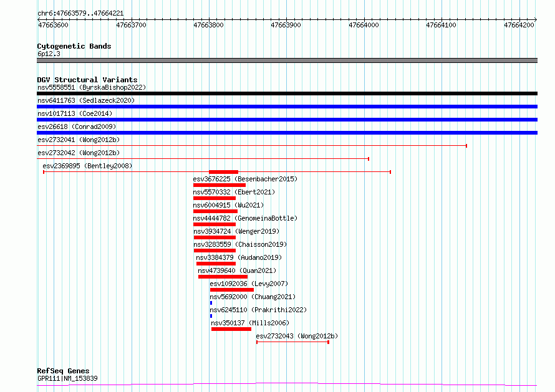The width and height of the screenshot is (555, 392).
Task: Click the red bar under nsv5570332 (Ebert2021)
Action: [215, 198]
